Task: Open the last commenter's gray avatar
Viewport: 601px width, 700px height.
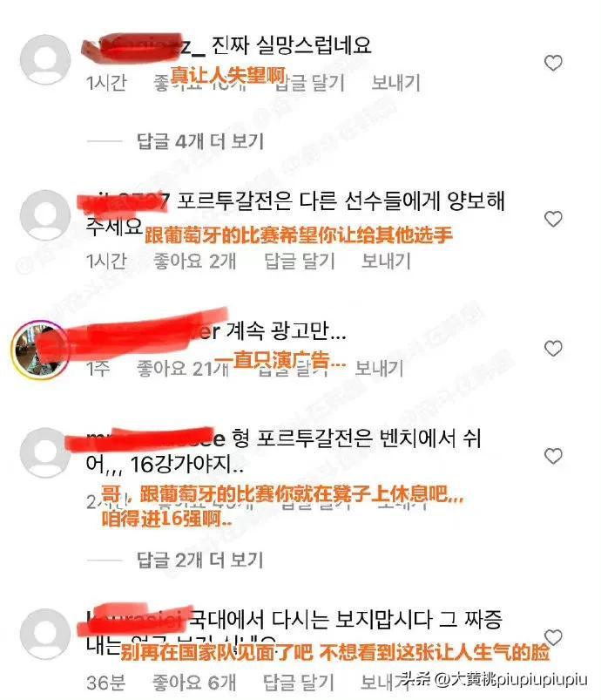Action: pos(45,634)
